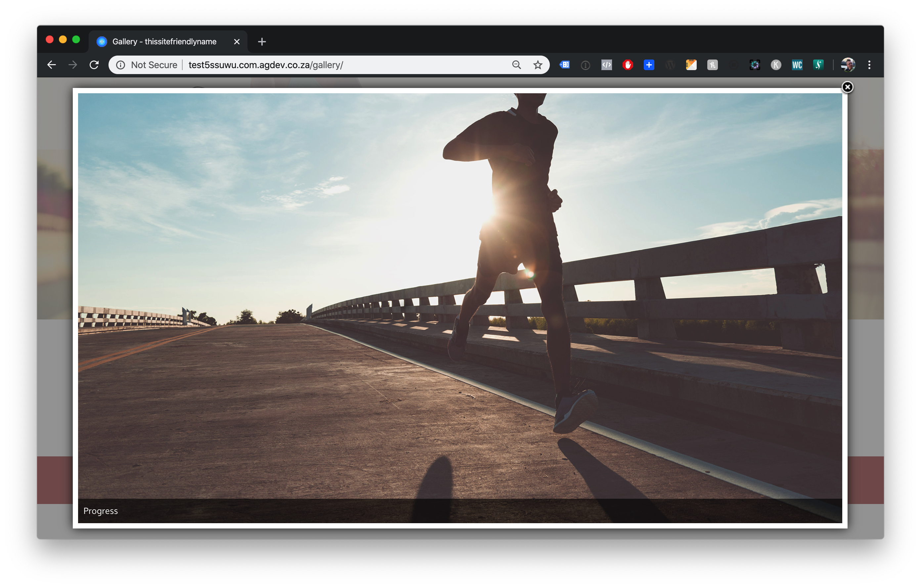Click the grey K extension icon
This screenshot has height=588, width=921.
coord(776,65)
